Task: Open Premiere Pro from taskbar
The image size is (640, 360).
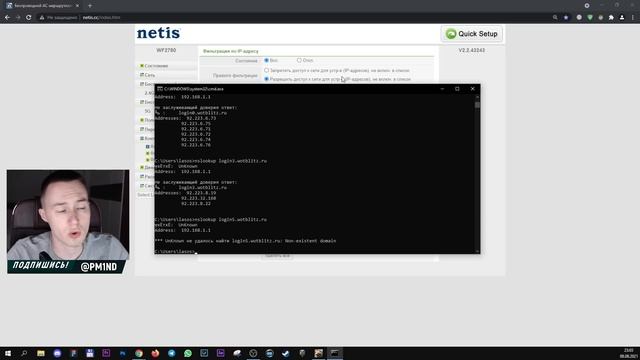Action: point(106,353)
